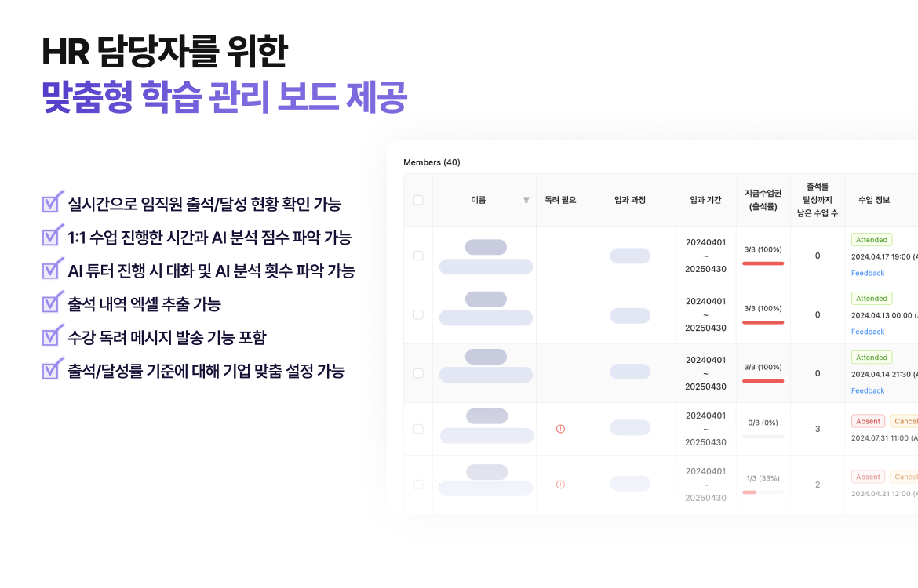Click the checkmark icon beside 수강 독려 메시지 발송

coord(52,335)
